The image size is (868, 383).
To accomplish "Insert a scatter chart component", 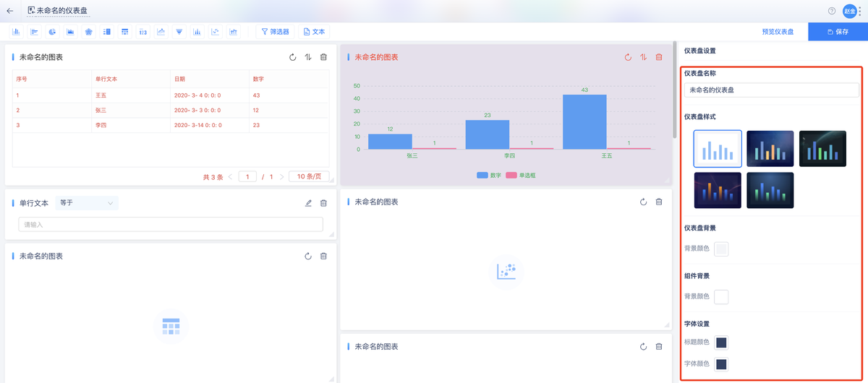I will tap(216, 32).
